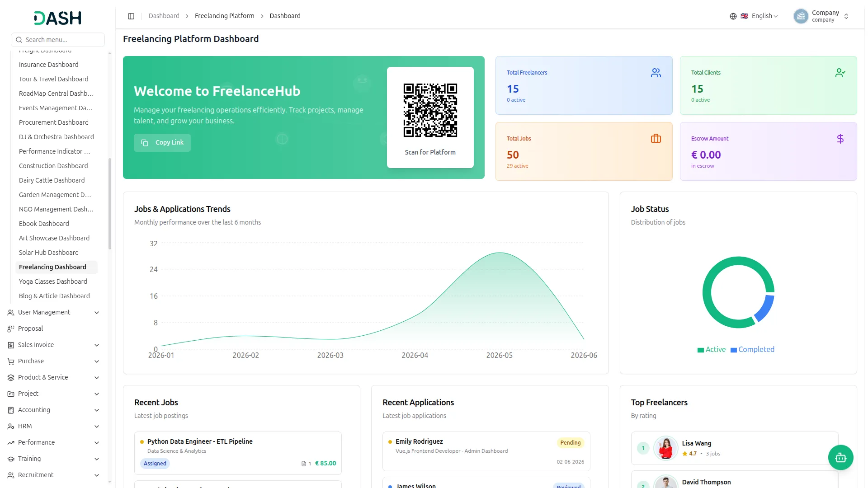Open the chatbot floating icon
Image resolution: width=868 pixels, height=488 pixels.
(x=840, y=458)
